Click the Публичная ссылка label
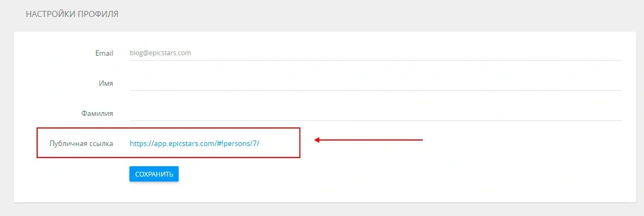Viewport: 644px width, 216px height. pos(81,144)
